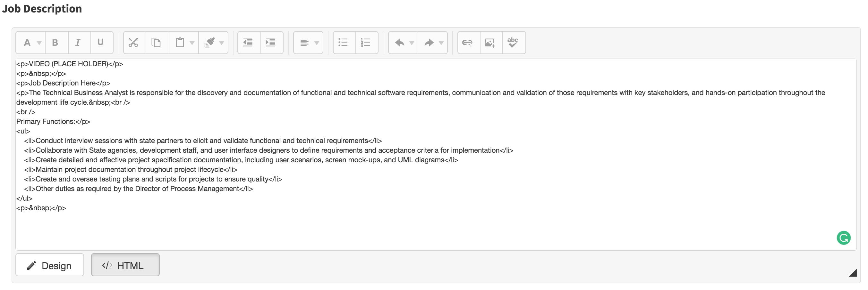Insert a bulleted list
Viewport: 868px width, 290px height.
tap(343, 43)
